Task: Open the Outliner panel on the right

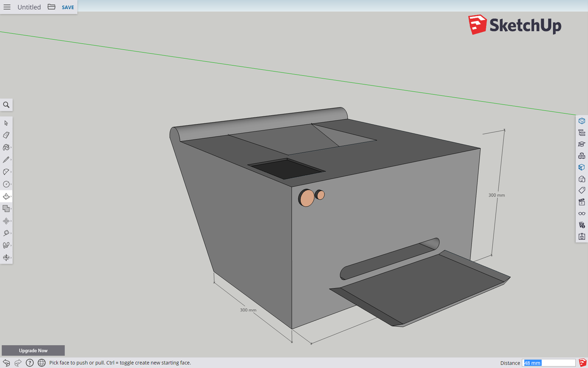Action: point(582,132)
